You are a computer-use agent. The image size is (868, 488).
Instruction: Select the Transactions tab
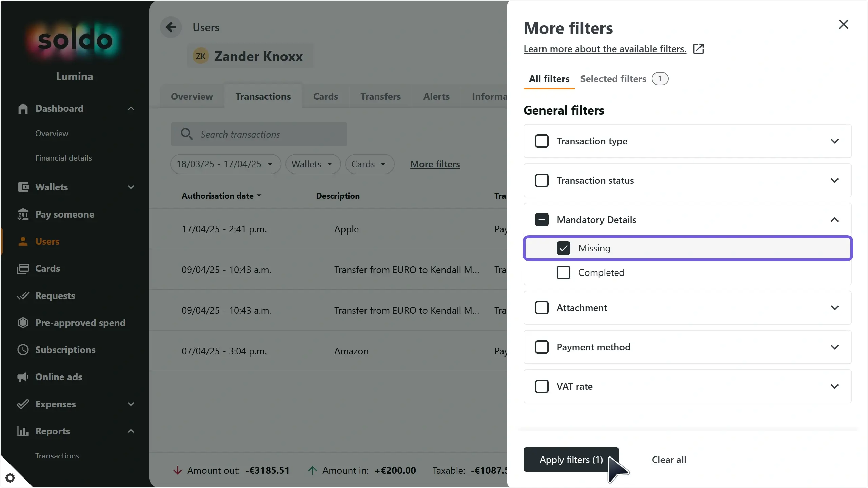pos(263,96)
